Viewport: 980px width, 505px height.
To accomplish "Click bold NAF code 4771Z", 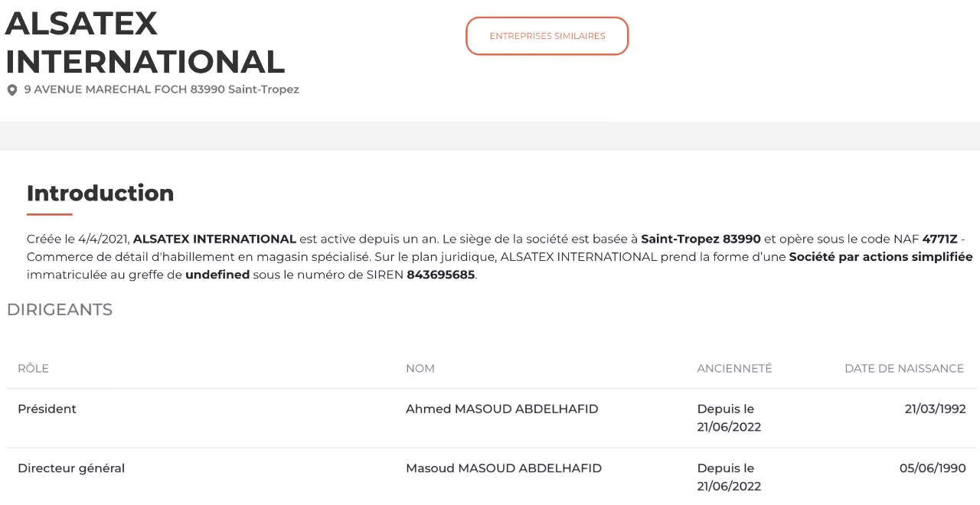I will coord(939,239).
